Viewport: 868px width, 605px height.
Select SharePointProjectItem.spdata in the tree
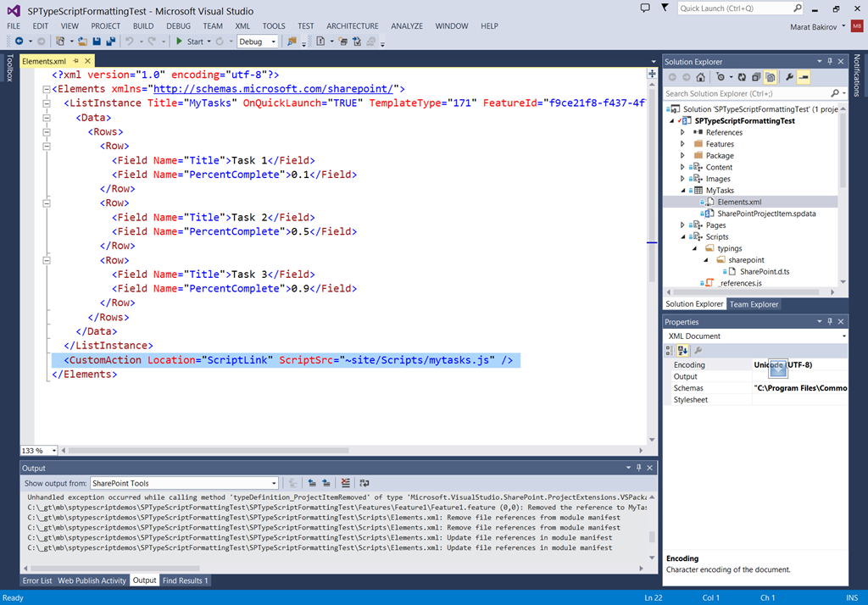(x=766, y=214)
